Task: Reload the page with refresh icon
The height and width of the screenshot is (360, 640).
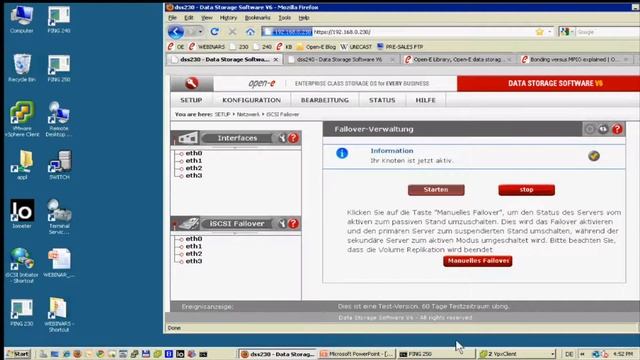Action: (x=215, y=32)
